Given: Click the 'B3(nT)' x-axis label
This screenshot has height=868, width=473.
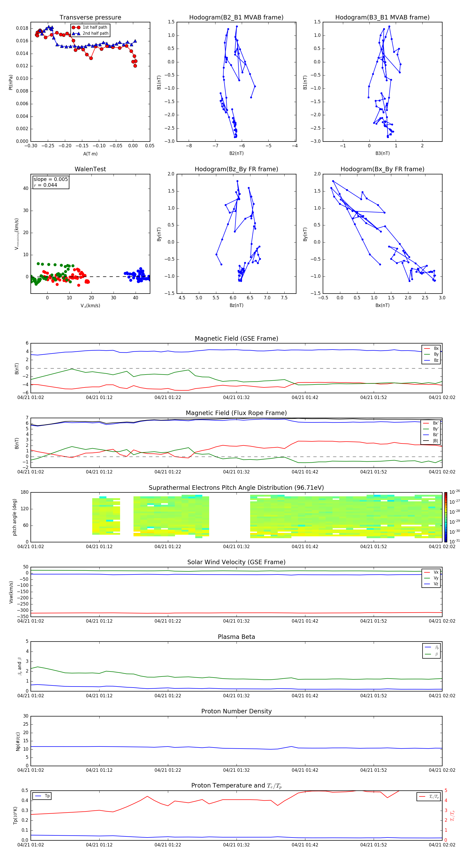Looking at the screenshot, I should tap(382, 153).
